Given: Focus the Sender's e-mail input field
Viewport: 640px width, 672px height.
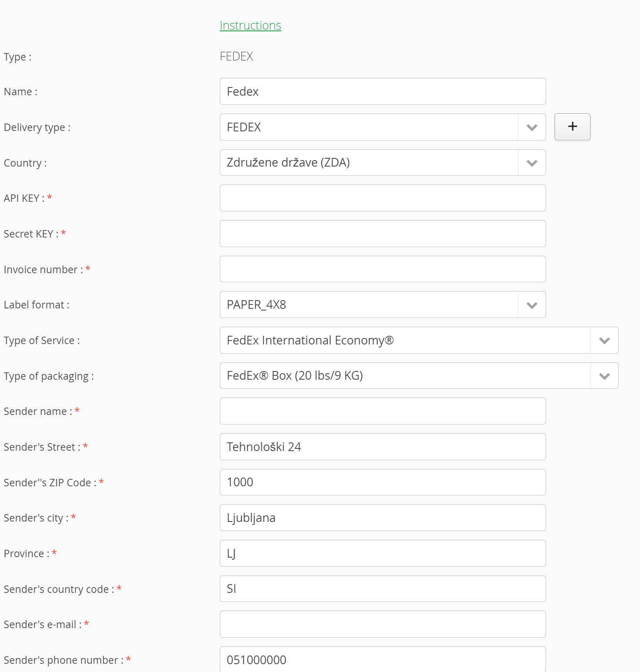Looking at the screenshot, I should pyautogui.click(x=382, y=624).
